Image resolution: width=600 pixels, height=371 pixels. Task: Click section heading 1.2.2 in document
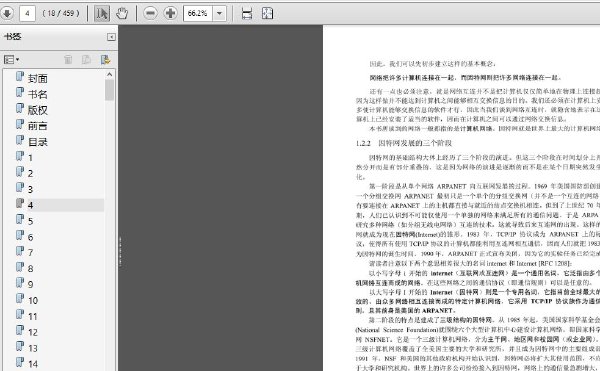(404, 143)
